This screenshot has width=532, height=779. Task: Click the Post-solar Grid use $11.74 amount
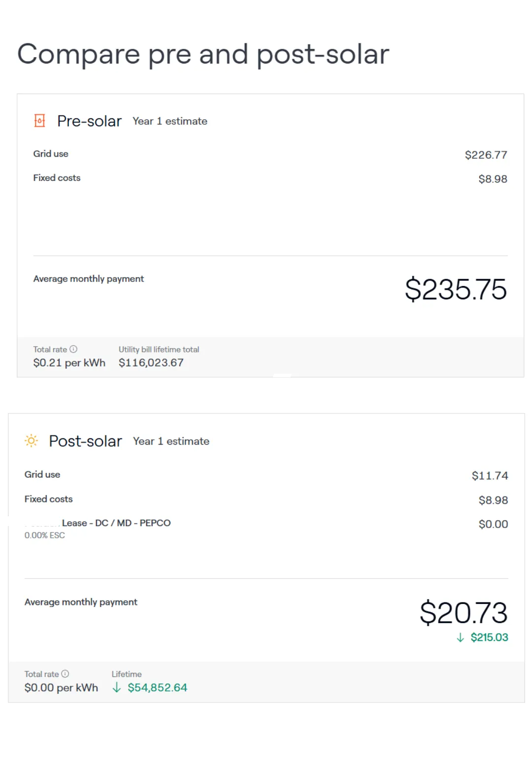(490, 475)
